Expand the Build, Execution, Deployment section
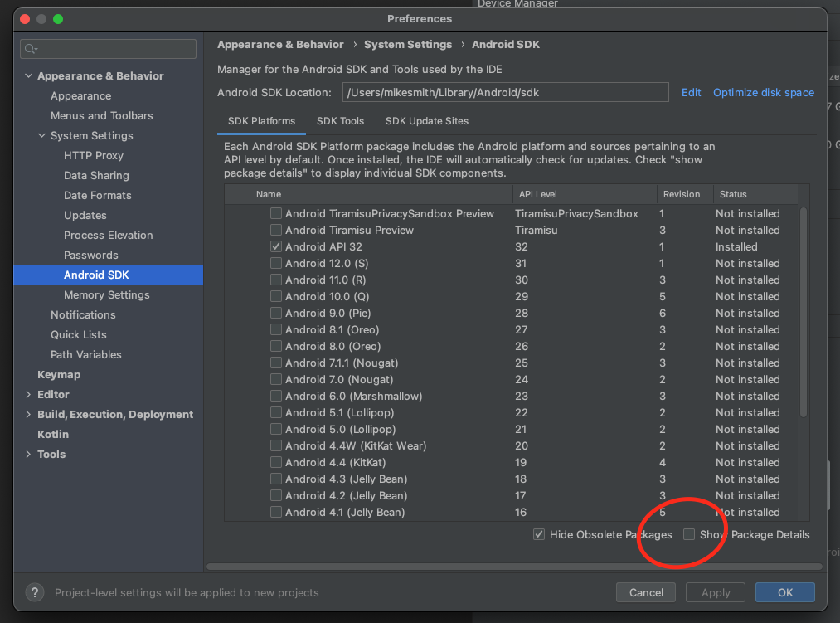 pos(28,415)
